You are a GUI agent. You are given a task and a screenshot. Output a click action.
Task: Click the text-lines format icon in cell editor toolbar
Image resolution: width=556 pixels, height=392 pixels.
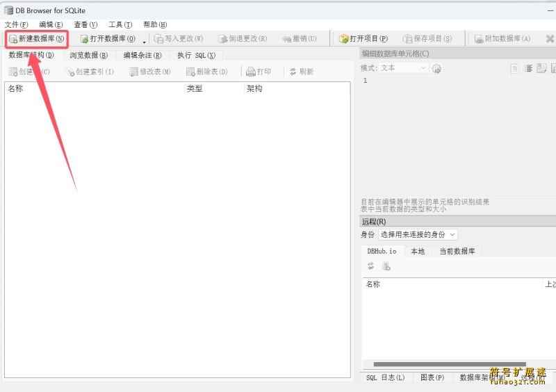tap(528, 69)
